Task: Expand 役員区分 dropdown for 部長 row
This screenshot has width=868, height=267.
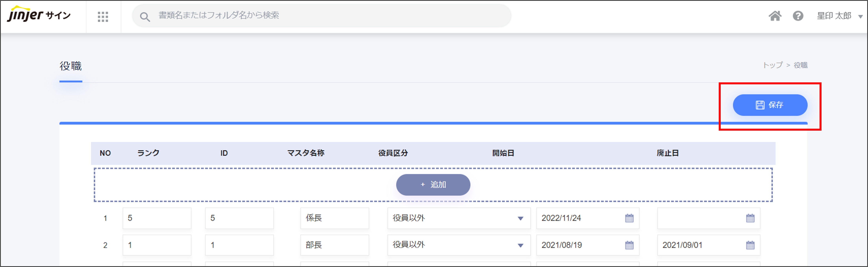Action: click(520, 246)
